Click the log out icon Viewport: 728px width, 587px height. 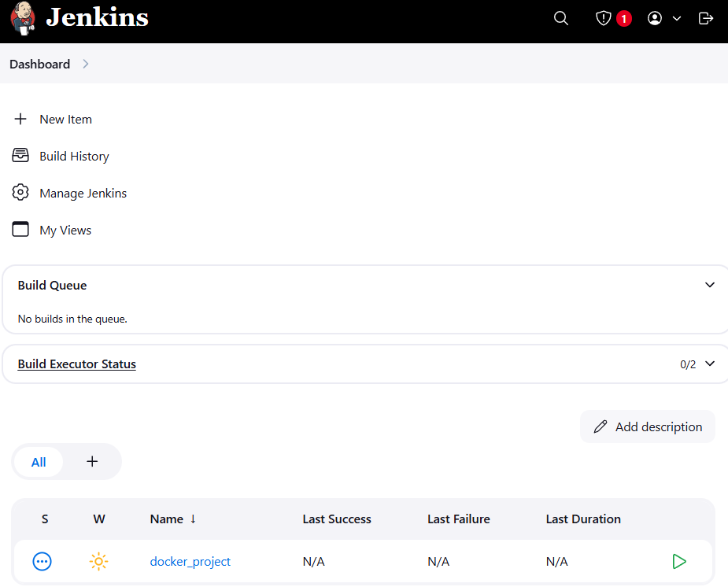[x=706, y=18]
